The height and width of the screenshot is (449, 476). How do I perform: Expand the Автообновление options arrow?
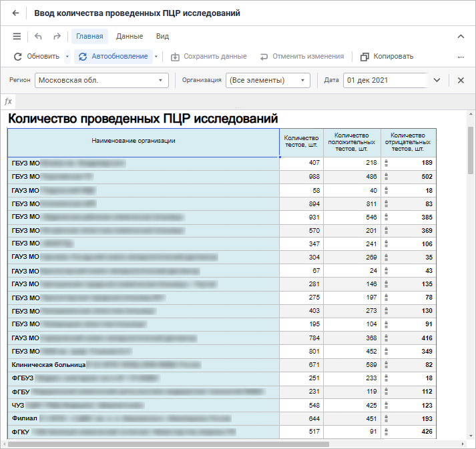156,57
